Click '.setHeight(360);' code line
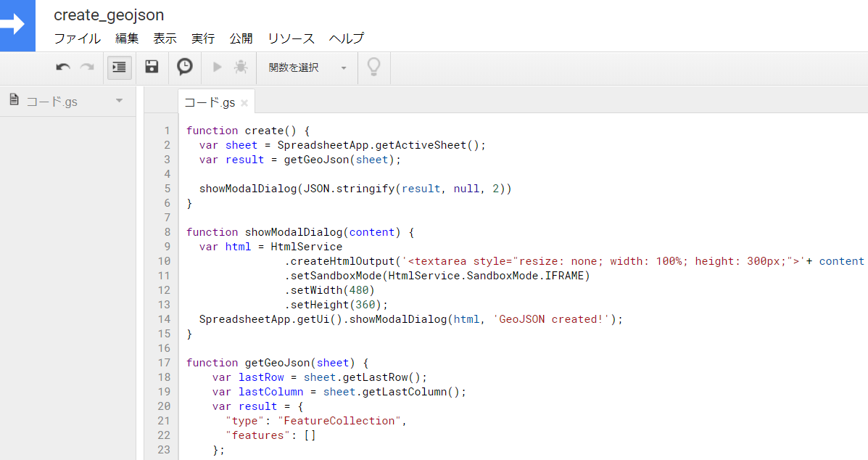Image resolution: width=868 pixels, height=460 pixels. point(336,305)
